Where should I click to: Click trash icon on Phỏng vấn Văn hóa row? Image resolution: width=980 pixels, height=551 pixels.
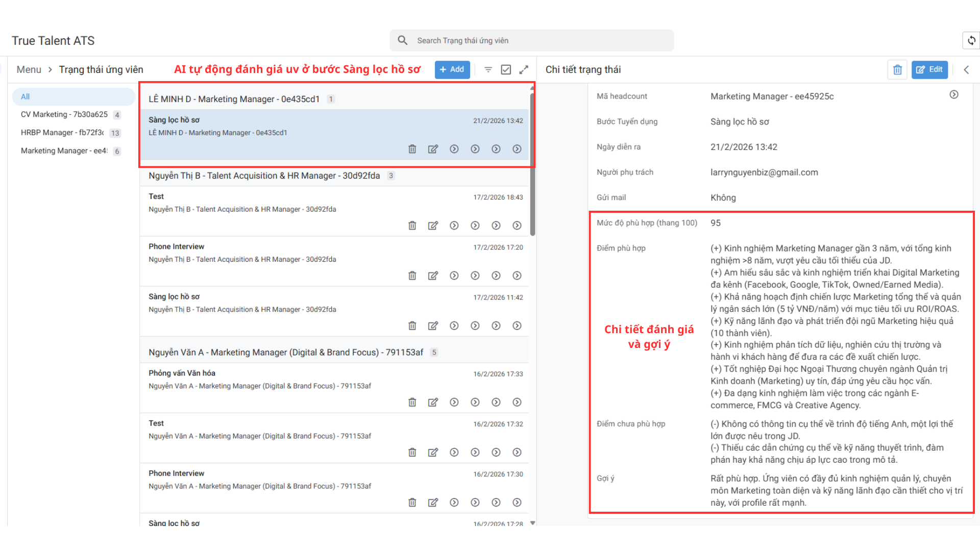pos(412,402)
